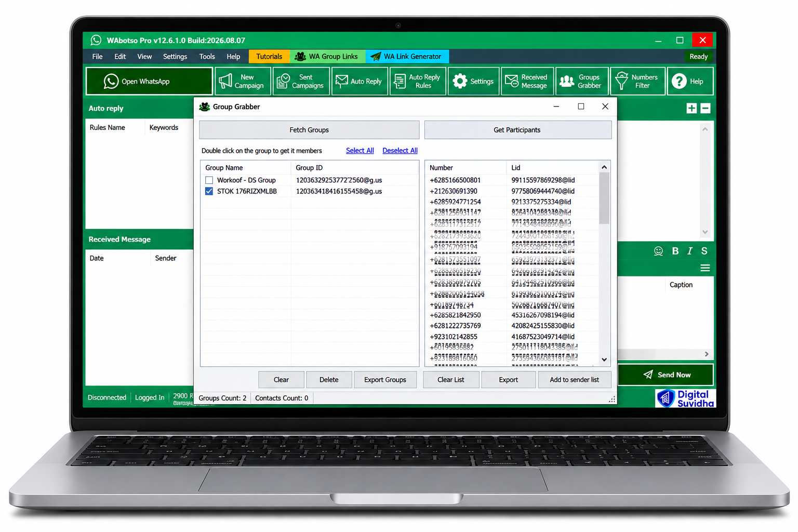Click the Fetch Groups button
Screen dimensions: 798x532
tap(309, 130)
